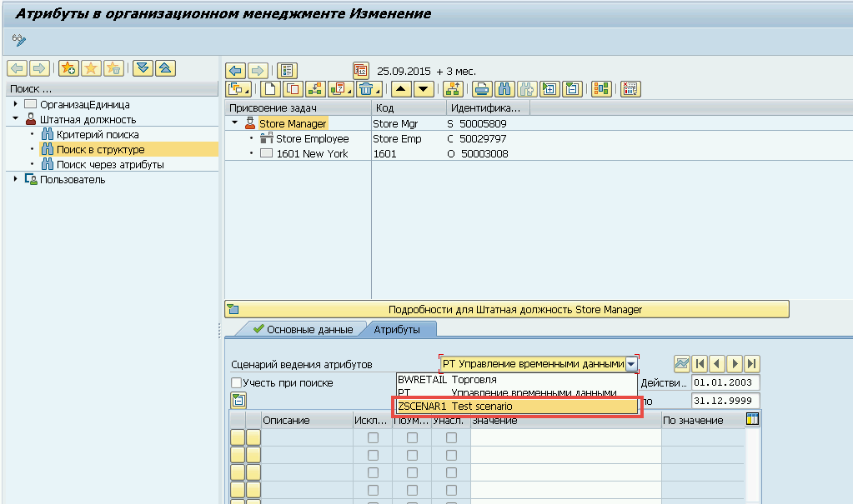Select the Store Employee row
The width and height of the screenshot is (853, 504).
(312, 138)
